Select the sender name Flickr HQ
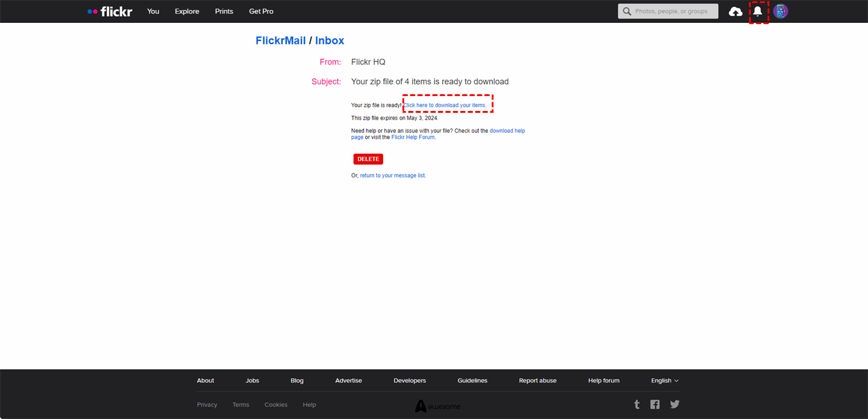868x419 pixels. tap(368, 62)
